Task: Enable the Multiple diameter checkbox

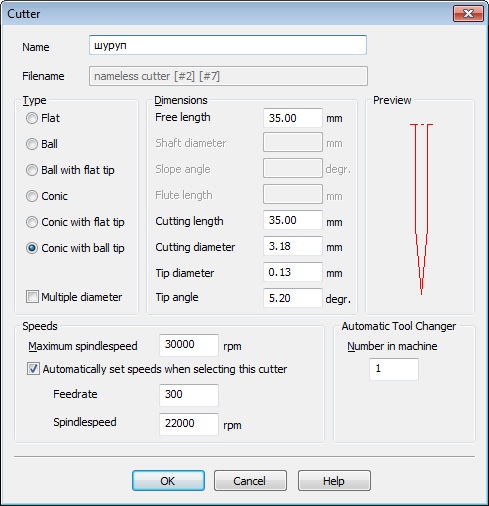Action: [32, 297]
